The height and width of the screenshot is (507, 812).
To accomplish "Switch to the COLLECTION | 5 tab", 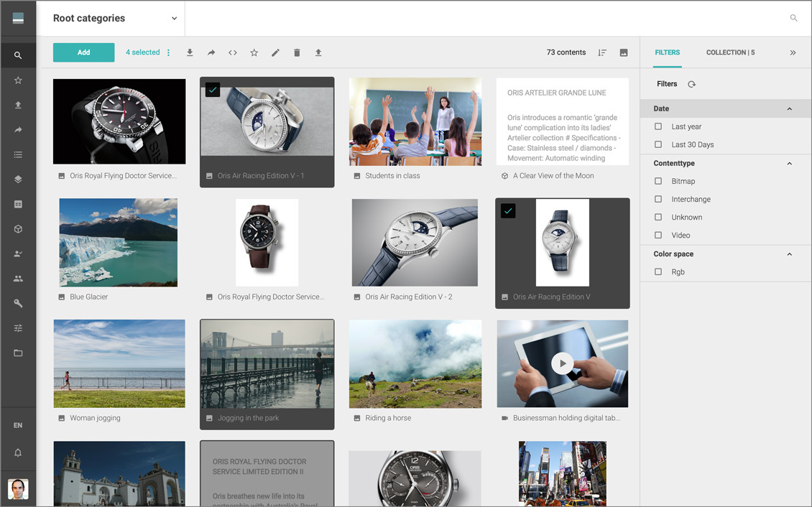I will click(730, 52).
